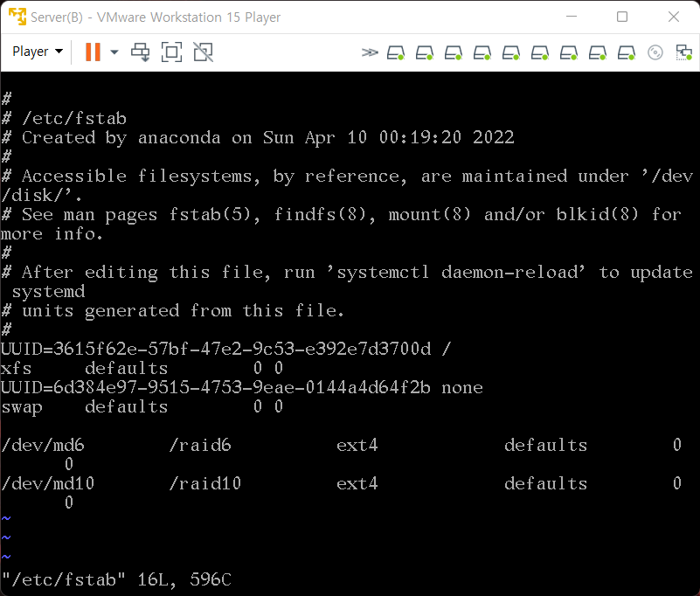Suspend the guest with the orange pause icon

93,52
